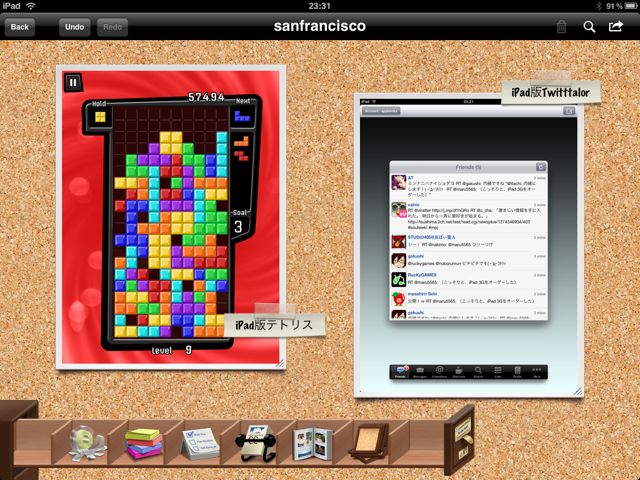Tap the More dots tab in the Twitter photo
This screenshot has width=640, height=480.
coord(537,372)
